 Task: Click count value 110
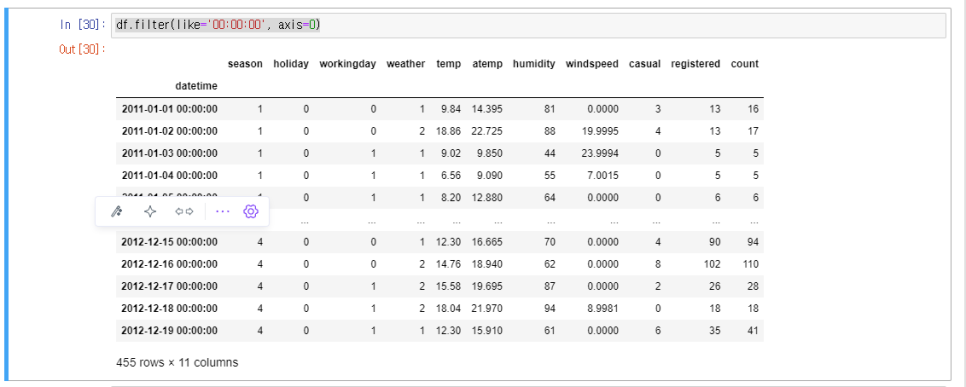[751, 264]
